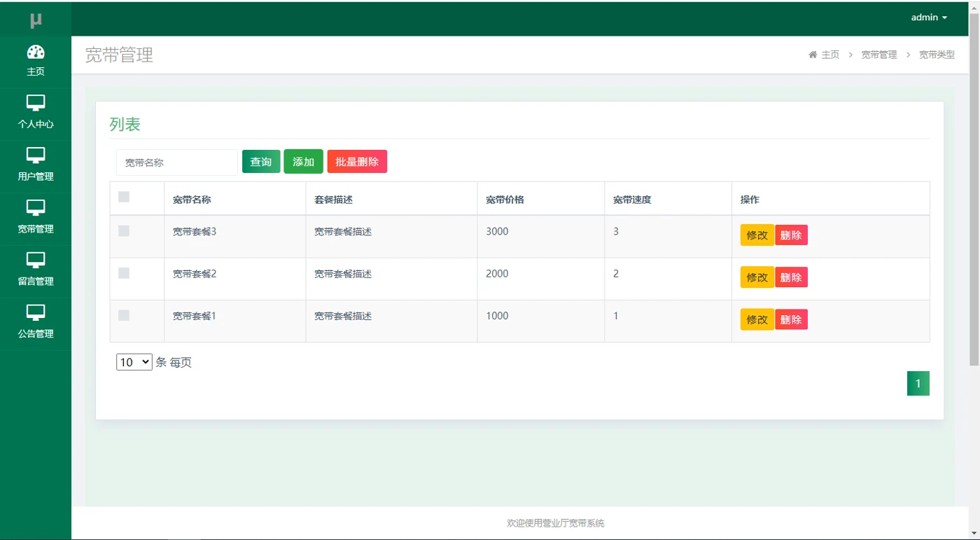Check the box for 宽带套餐3 row
The image size is (980, 540).
(124, 230)
